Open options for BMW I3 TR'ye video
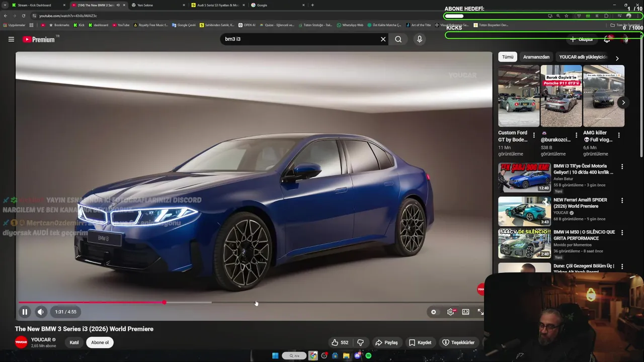Viewport: 644px width, 362px height. pyautogui.click(x=622, y=166)
